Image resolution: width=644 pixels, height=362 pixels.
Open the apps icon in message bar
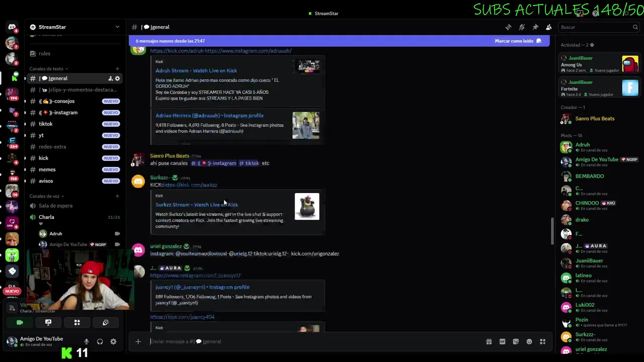tap(542, 341)
